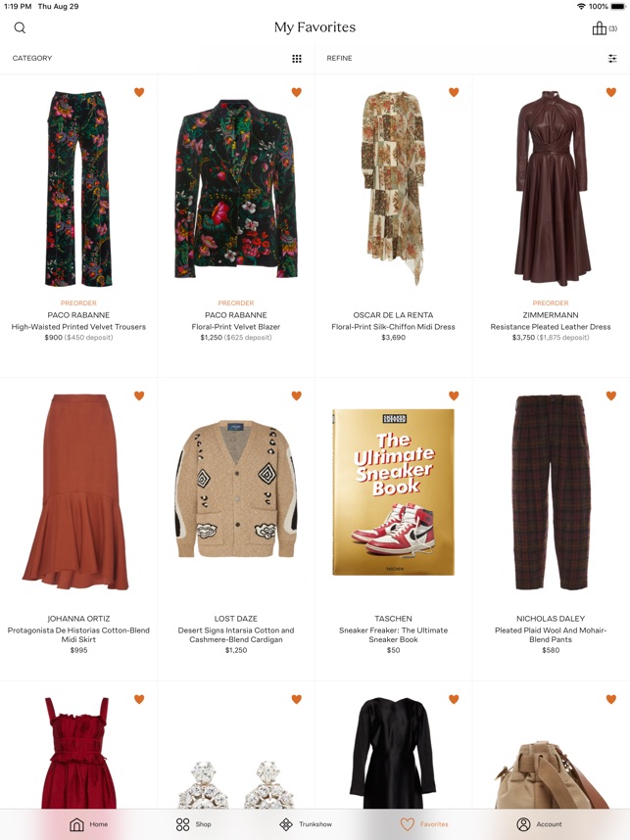Go to the Home tab
The height and width of the screenshot is (840, 630).
(x=89, y=824)
